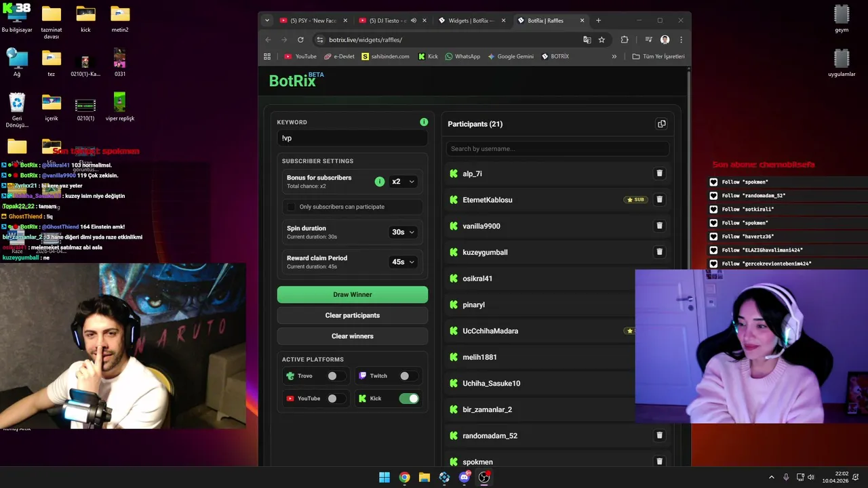Open the Spin duration 30s dropdown

tap(403, 232)
